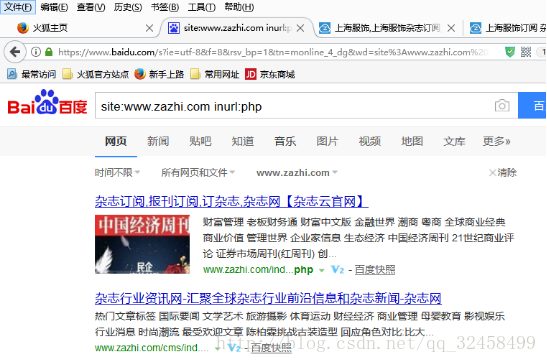Select the 文库 search category
Image resolution: width=547 pixels, height=363 pixels.
pos(454,141)
